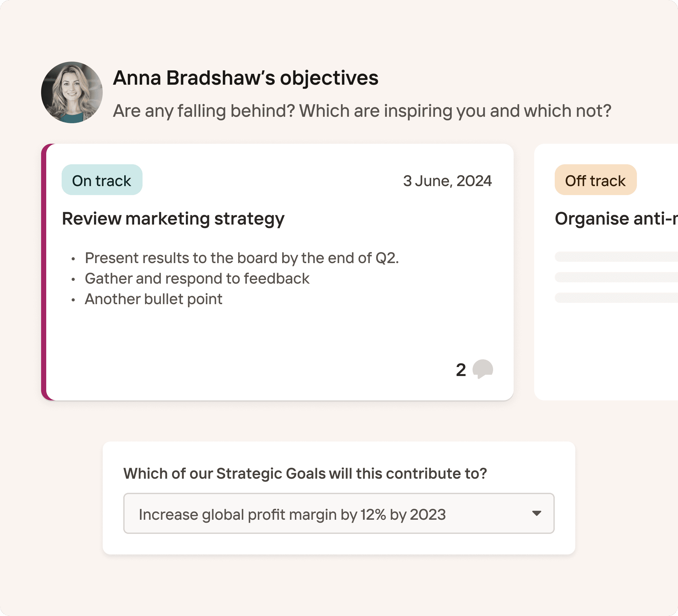This screenshot has width=678, height=616.
Task: Open the 'Organise anti-' objective card title
Action: pos(616,219)
